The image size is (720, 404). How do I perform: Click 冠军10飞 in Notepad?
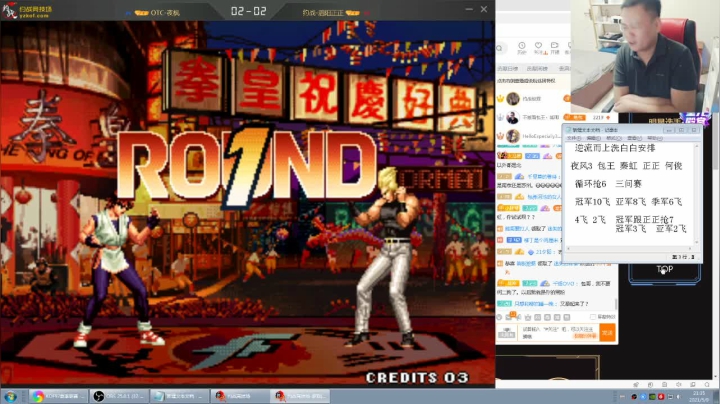point(592,202)
